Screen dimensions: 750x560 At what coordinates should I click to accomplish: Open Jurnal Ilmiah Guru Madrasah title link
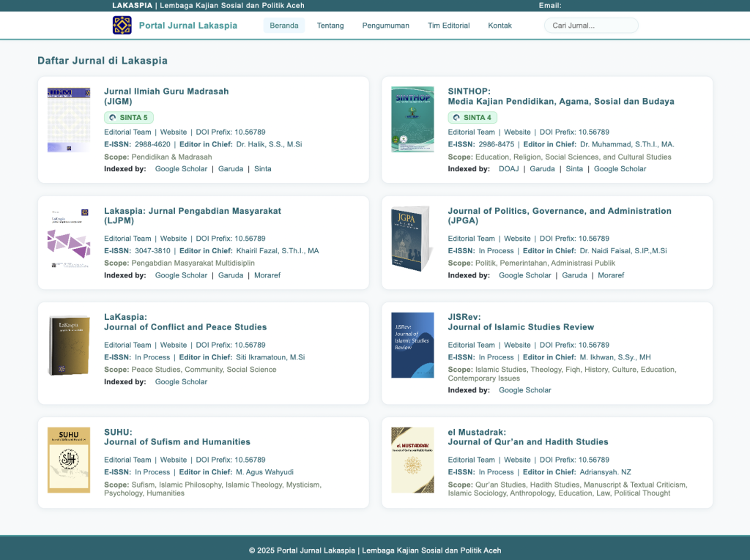tap(166, 92)
